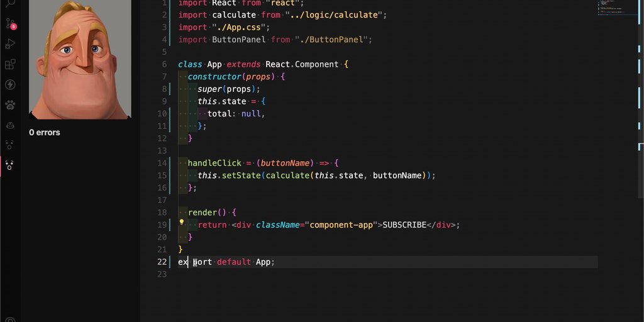
Task: Click the "null" value on line 10
Action: click(x=251, y=114)
